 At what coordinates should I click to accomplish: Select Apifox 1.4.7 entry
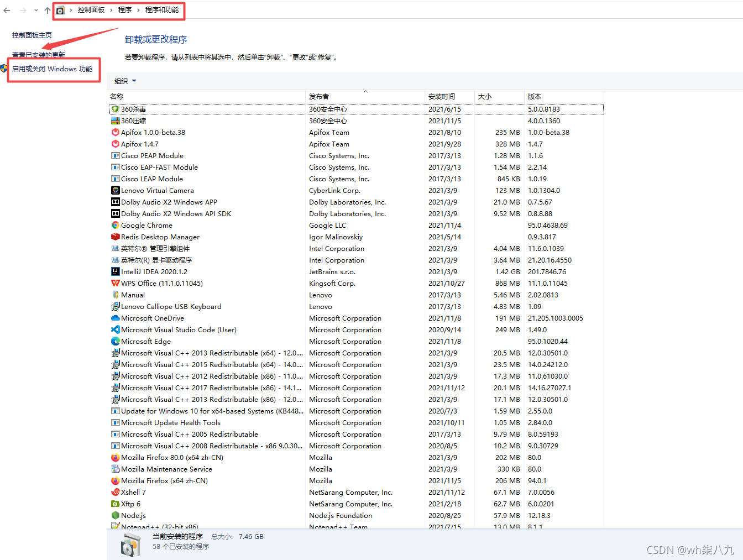tap(357, 144)
